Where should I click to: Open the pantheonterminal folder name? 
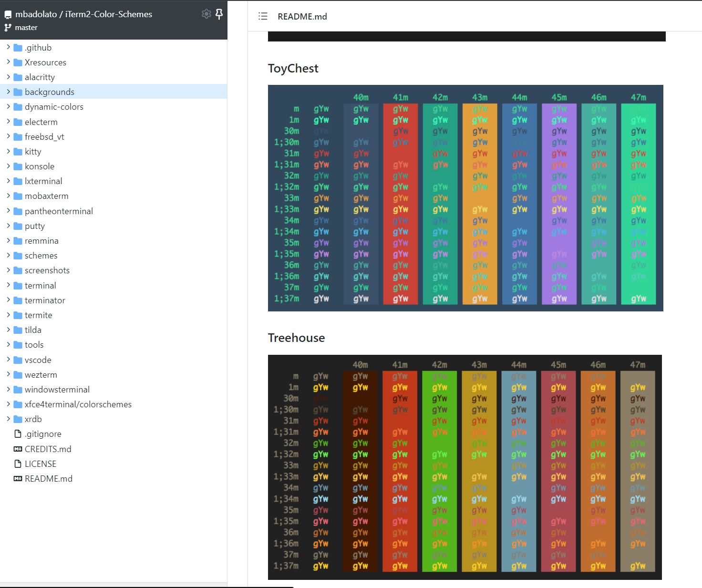pos(59,211)
